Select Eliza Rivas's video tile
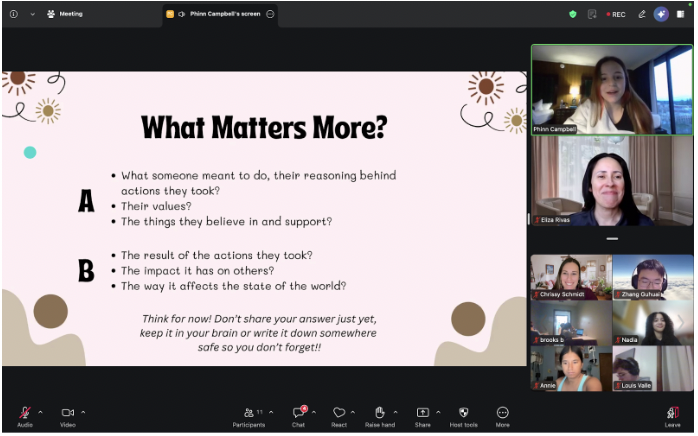 [613, 181]
